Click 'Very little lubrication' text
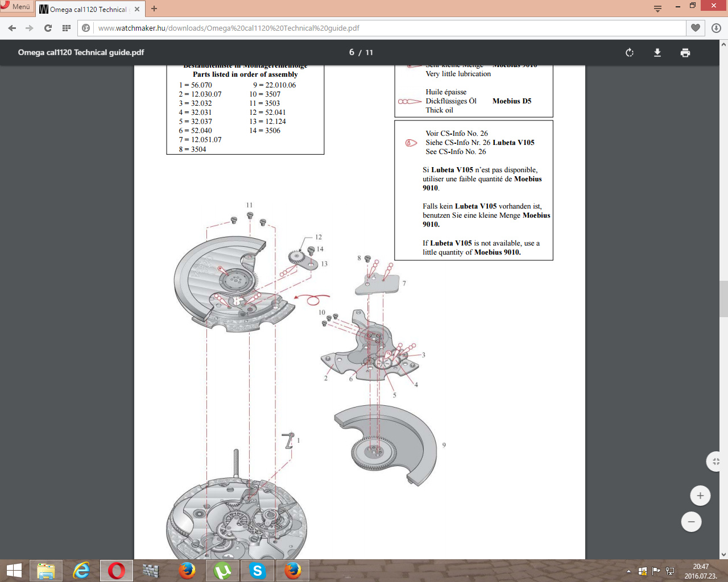The image size is (728, 582). pyautogui.click(x=458, y=74)
